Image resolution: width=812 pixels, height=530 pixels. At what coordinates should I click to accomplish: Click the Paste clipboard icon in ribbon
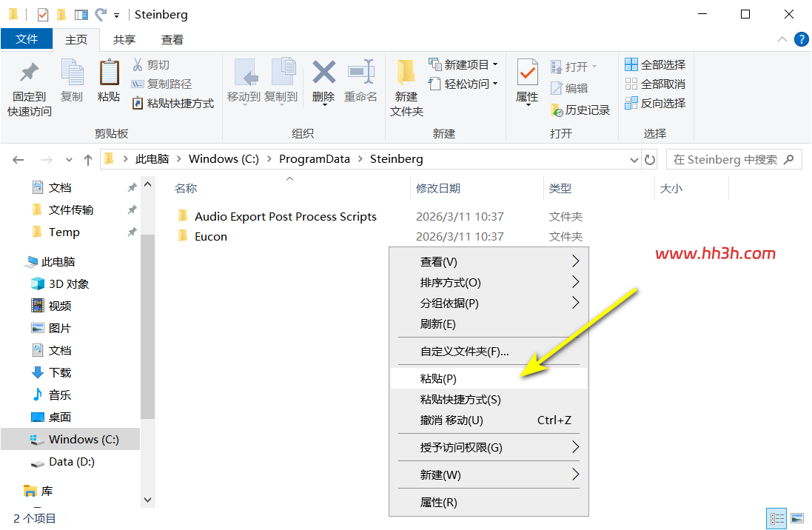[109, 72]
